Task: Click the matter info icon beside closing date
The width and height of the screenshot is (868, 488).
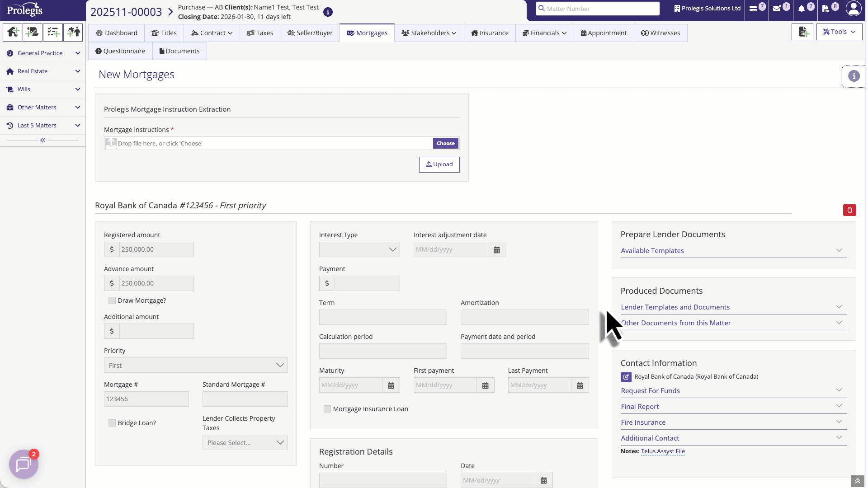Action: [328, 12]
